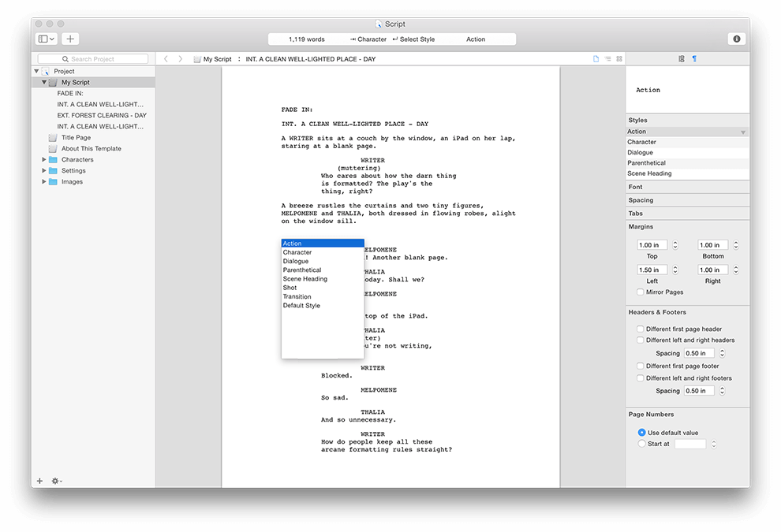Check Different left and right headers
The height and width of the screenshot is (532, 781).
coord(640,340)
